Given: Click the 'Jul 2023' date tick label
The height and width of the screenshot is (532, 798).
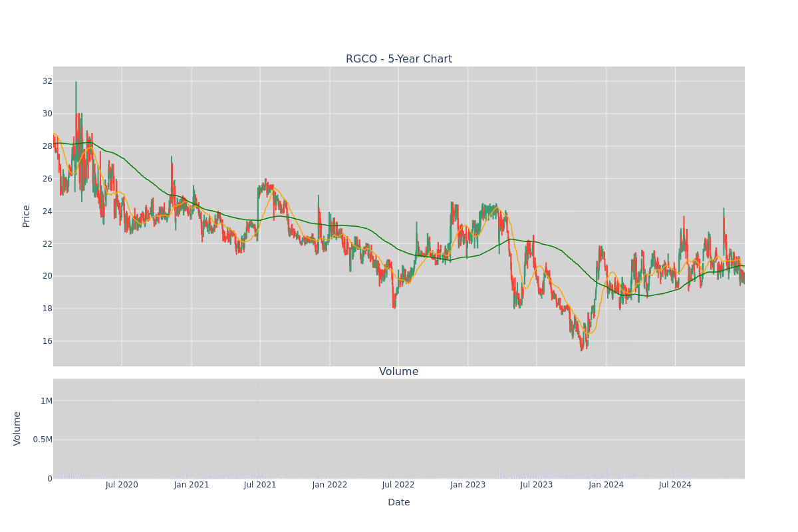Looking at the screenshot, I should point(537,485).
